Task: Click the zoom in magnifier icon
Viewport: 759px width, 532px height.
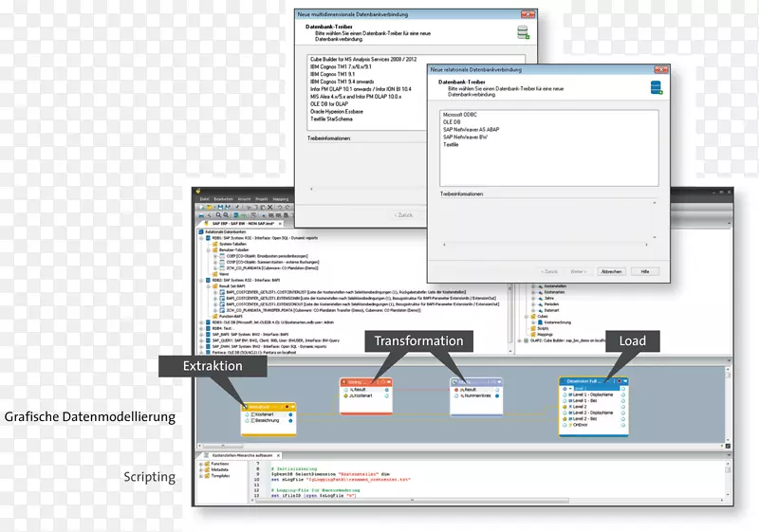Action: [x=219, y=215]
